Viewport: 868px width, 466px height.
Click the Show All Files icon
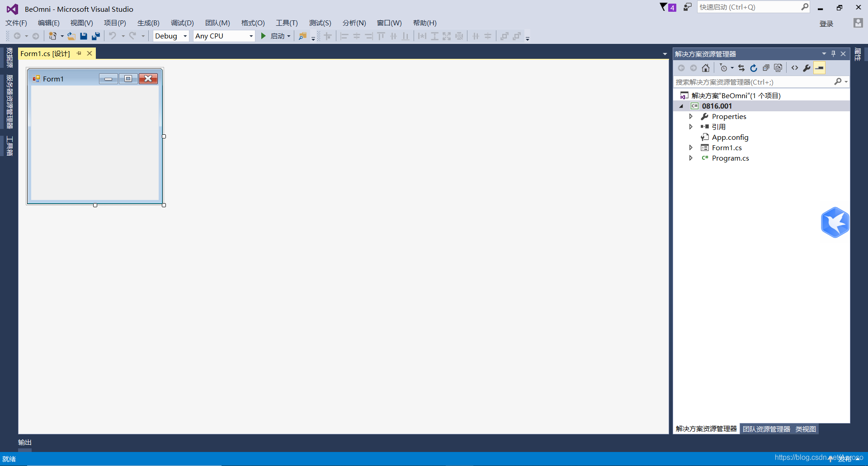point(778,68)
